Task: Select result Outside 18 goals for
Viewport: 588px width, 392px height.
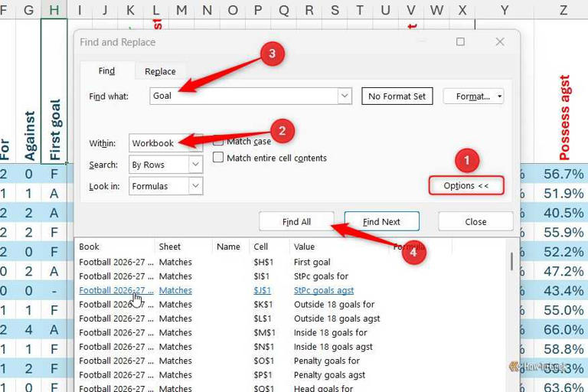Action: point(291,304)
